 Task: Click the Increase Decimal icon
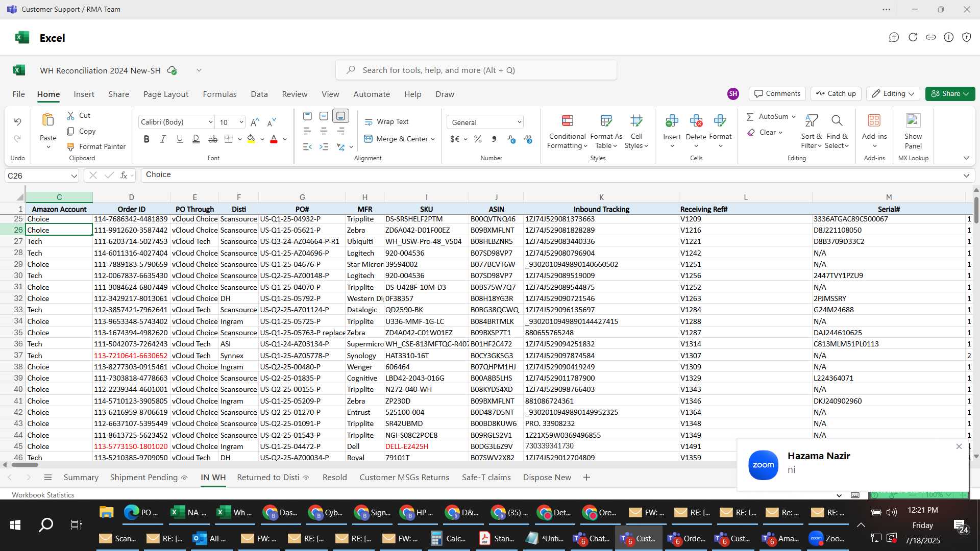pyautogui.click(x=511, y=139)
